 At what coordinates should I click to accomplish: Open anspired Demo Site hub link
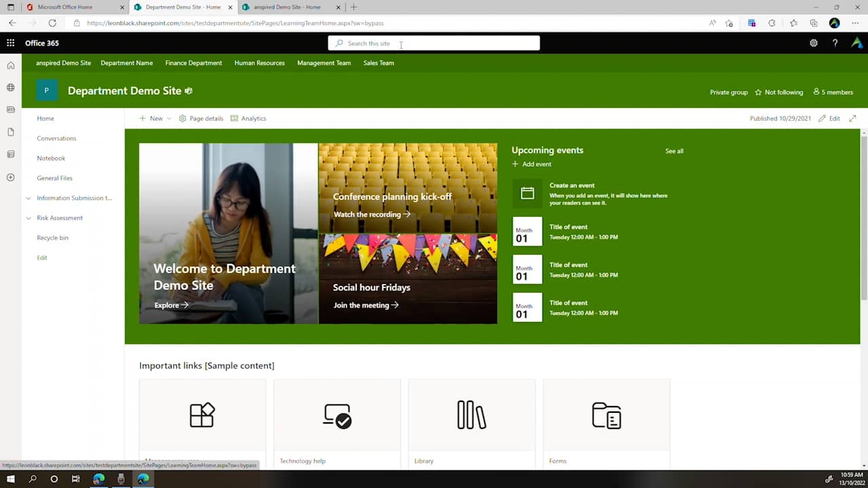click(x=63, y=63)
